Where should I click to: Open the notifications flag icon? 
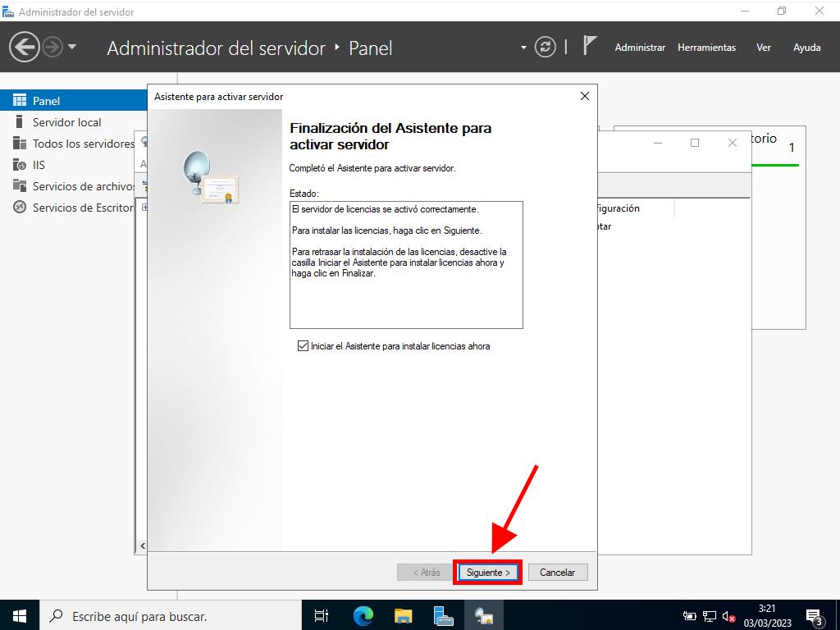[589, 46]
